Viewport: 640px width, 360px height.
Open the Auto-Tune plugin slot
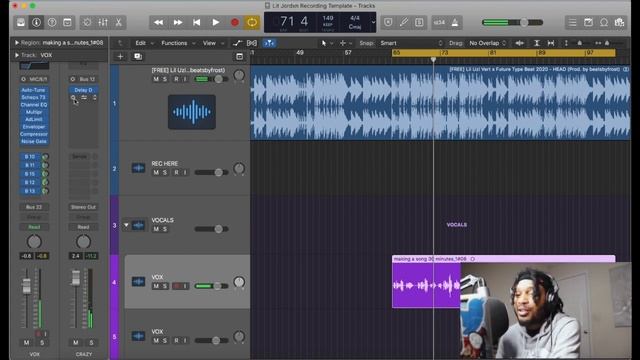[33, 90]
